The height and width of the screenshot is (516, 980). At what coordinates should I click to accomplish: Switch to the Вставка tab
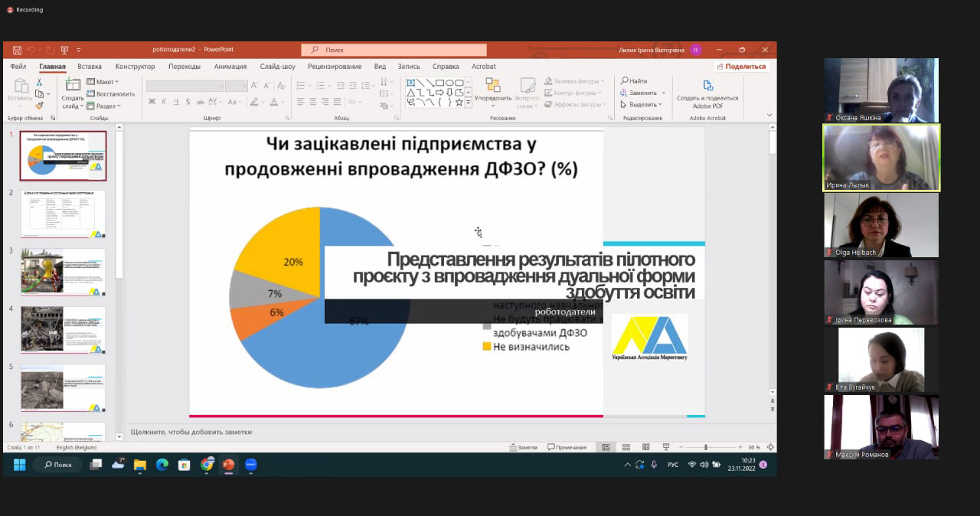point(90,67)
